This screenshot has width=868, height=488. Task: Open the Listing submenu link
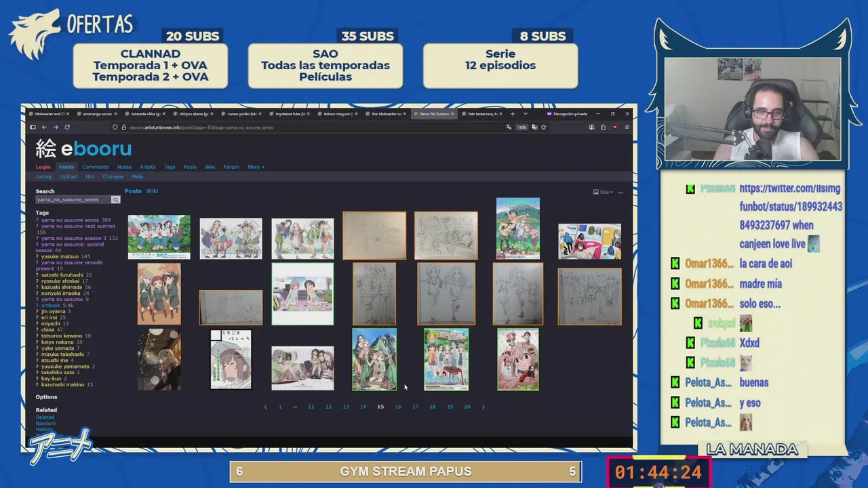[43, 177]
